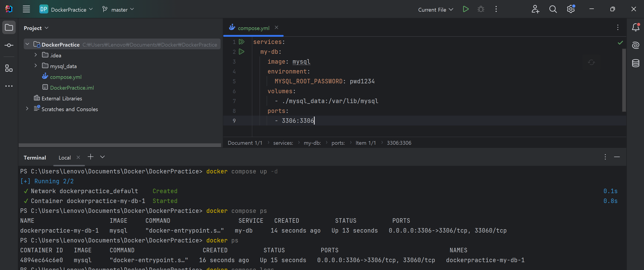Open Current File run configuration dropdown

click(436, 9)
